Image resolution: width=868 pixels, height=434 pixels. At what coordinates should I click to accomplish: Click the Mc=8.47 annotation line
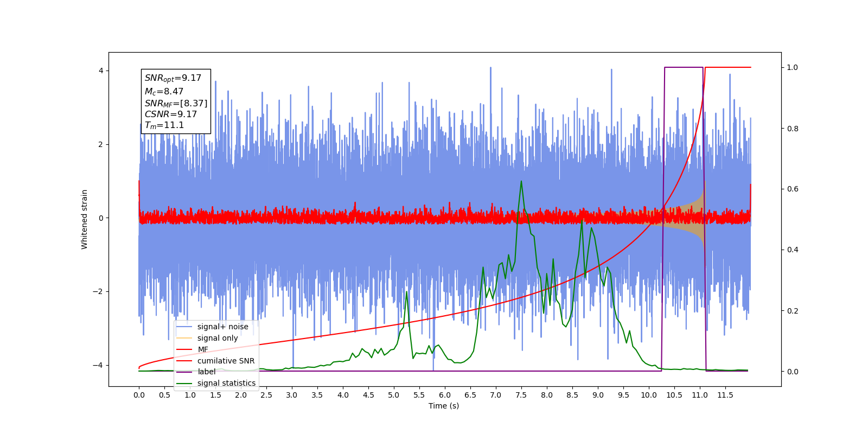(x=164, y=92)
